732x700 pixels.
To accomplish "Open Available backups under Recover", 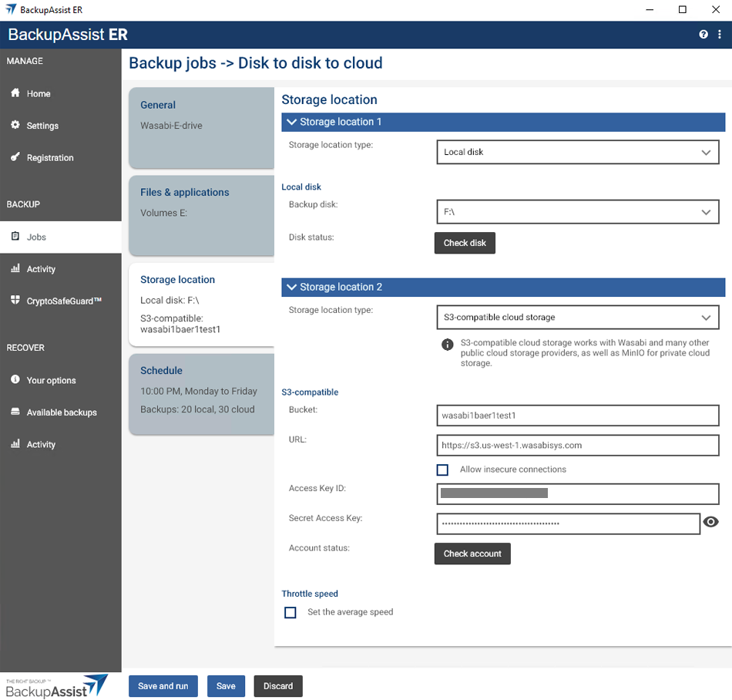I will coord(61,412).
